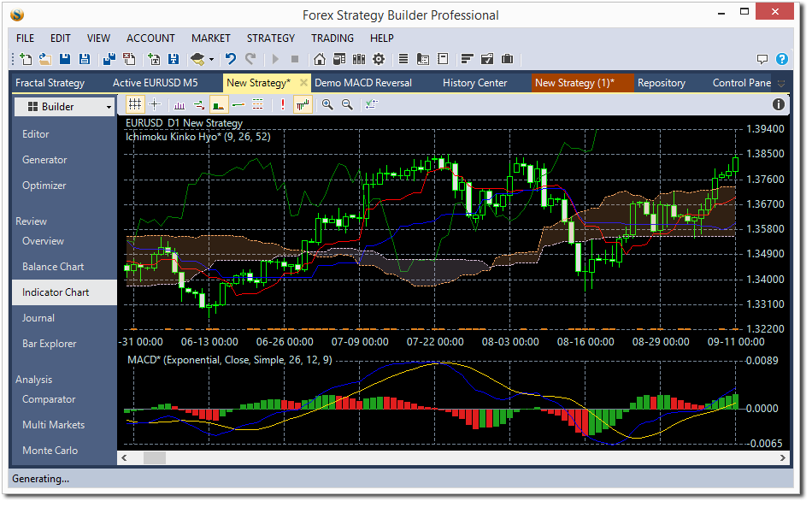Show volume bars on the chart

(179, 104)
